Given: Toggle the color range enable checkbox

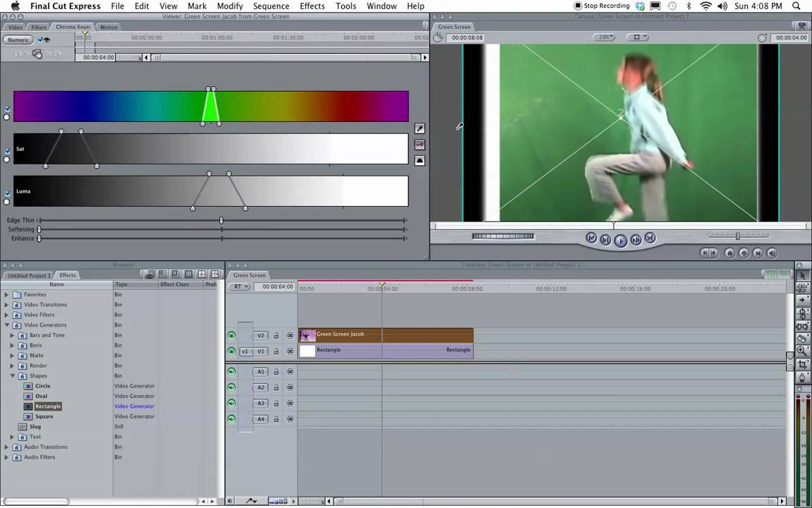Looking at the screenshot, I should click(7, 109).
